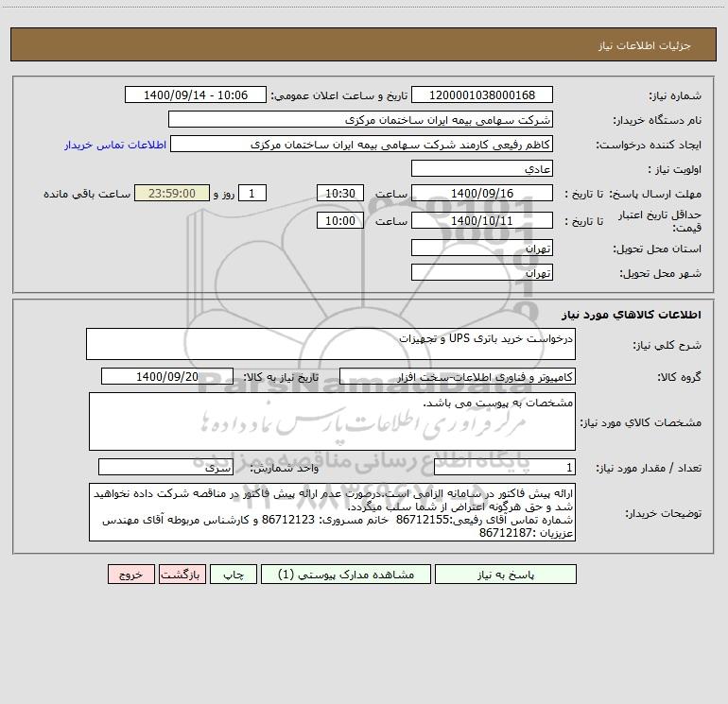Image resolution: width=728 pixels, height=704 pixels.
Task: Click the remaining days field showing 1
Action: pyautogui.click(x=252, y=194)
